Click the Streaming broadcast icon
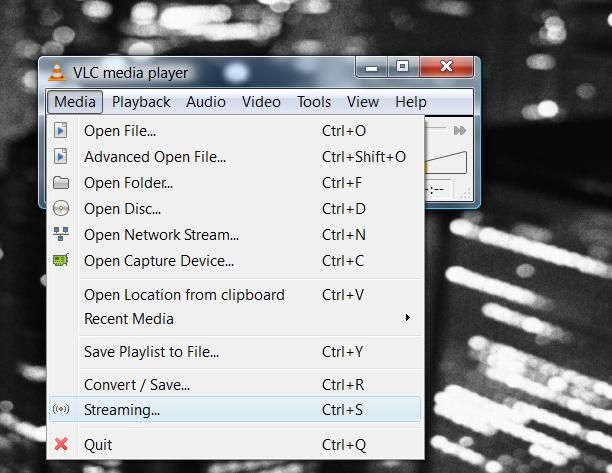The height and width of the screenshot is (473, 612). pos(61,410)
